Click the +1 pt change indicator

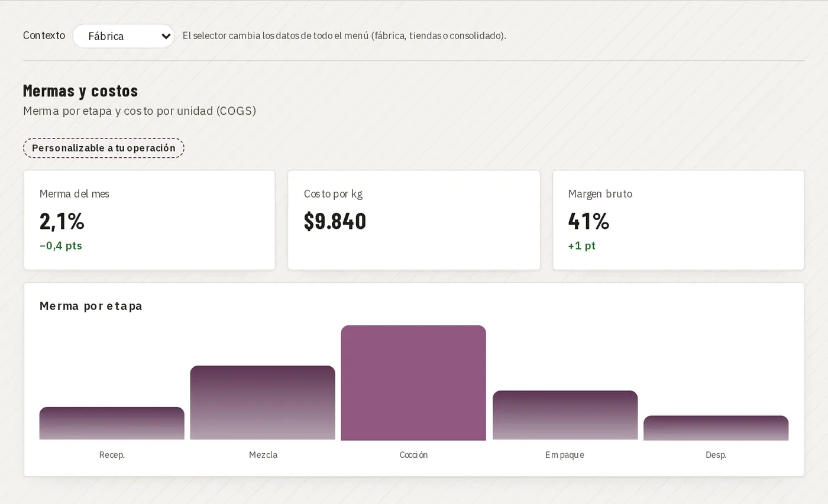[581, 245]
